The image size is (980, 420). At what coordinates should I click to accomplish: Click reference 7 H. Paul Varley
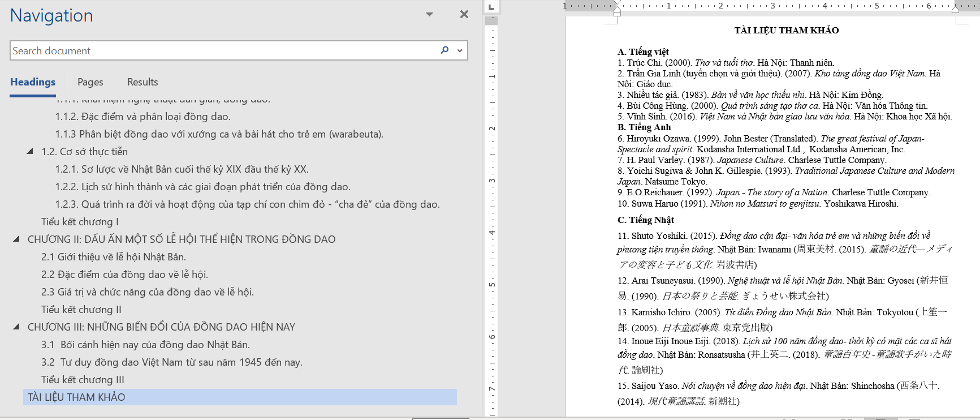point(752,160)
